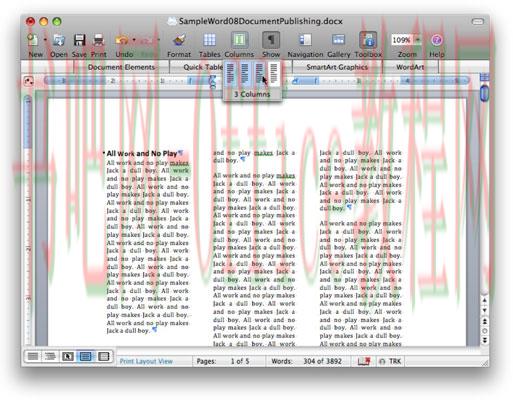Screen dimensions: 513x400
Task: Save the document using Save icon
Action: (x=79, y=40)
